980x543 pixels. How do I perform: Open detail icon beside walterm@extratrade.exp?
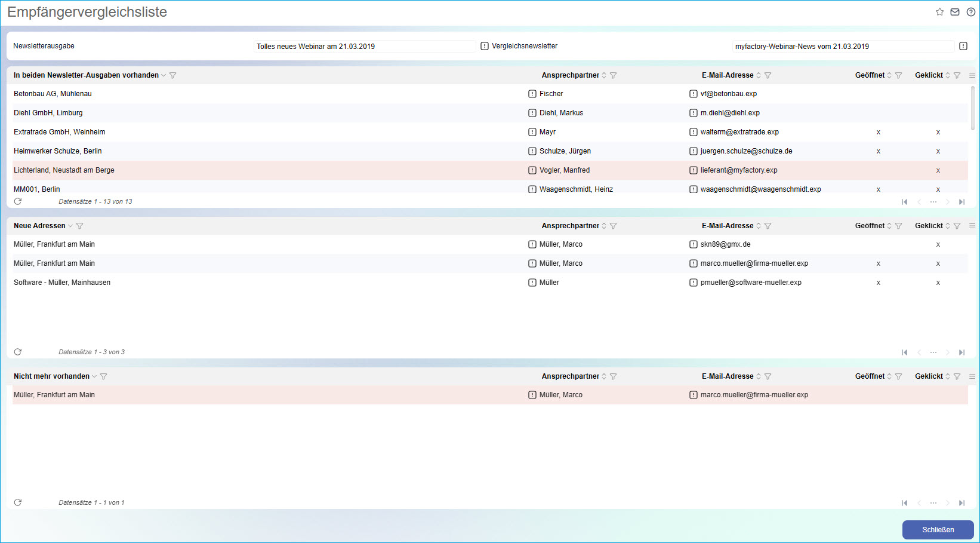coord(694,132)
